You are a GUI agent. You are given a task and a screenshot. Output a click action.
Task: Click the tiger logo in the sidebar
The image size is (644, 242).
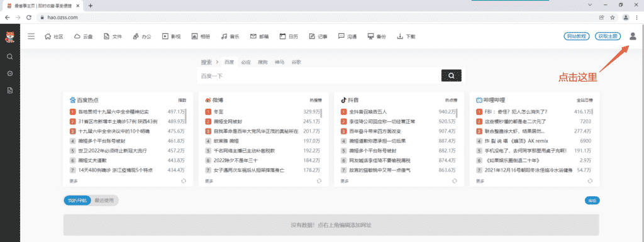click(x=10, y=37)
